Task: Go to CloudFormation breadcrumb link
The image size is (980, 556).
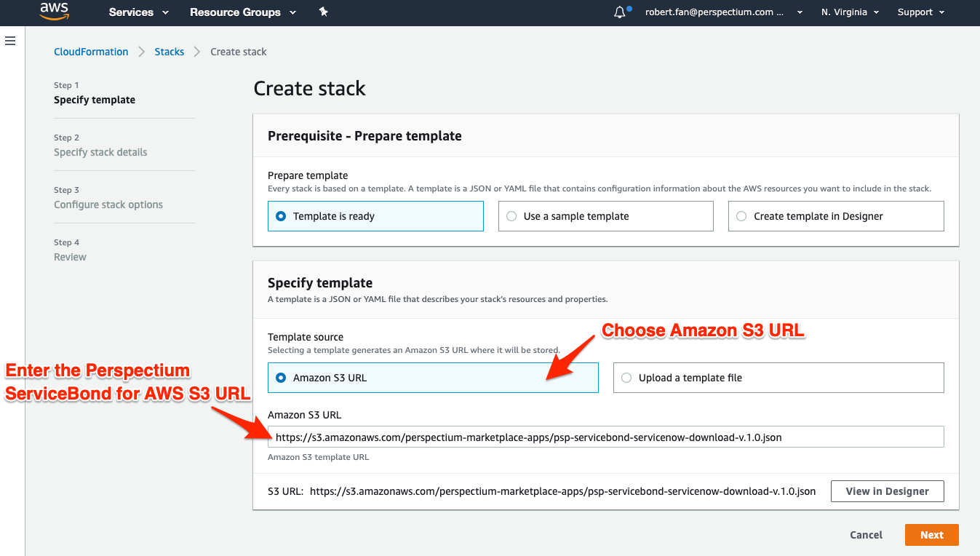Action: click(x=91, y=52)
